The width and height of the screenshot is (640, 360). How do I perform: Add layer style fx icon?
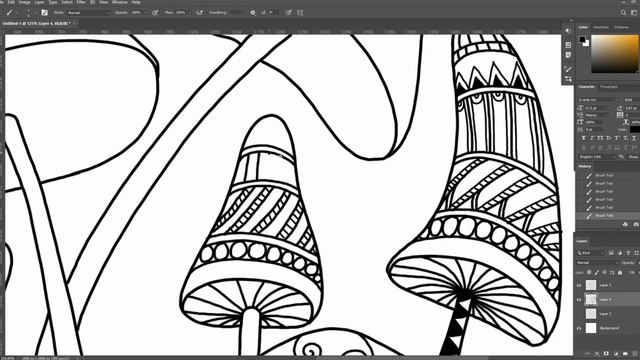point(597,353)
